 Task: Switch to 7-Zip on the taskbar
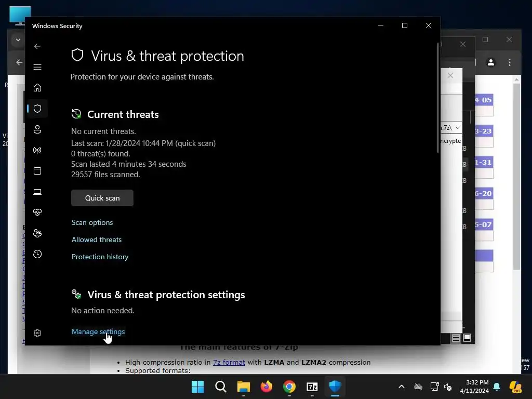[x=312, y=387]
